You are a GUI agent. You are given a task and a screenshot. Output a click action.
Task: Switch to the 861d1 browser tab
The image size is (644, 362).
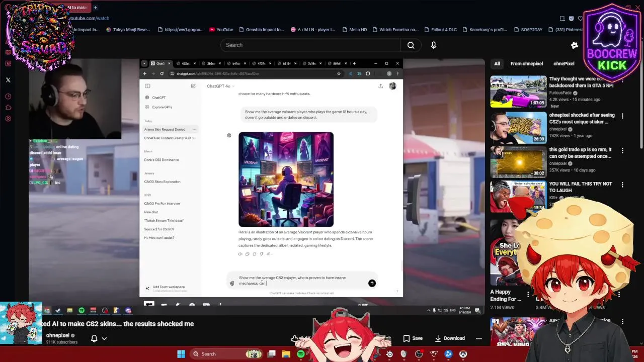(336, 63)
